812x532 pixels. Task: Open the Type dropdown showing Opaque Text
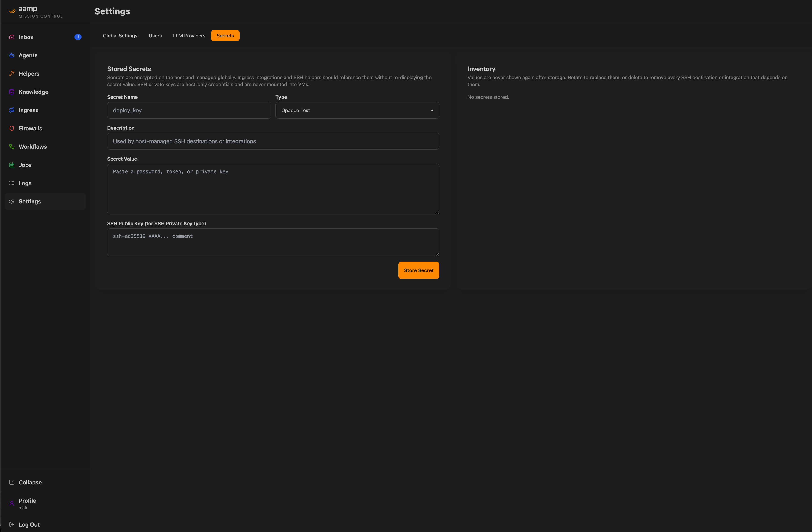click(x=357, y=110)
